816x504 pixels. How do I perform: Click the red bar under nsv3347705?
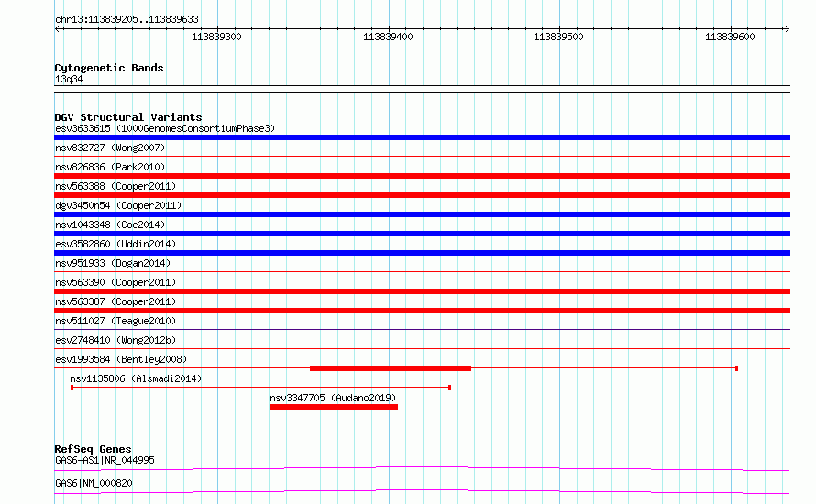click(334, 407)
